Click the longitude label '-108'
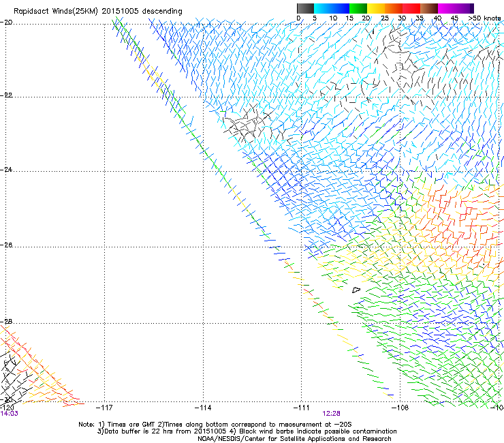 400,408
